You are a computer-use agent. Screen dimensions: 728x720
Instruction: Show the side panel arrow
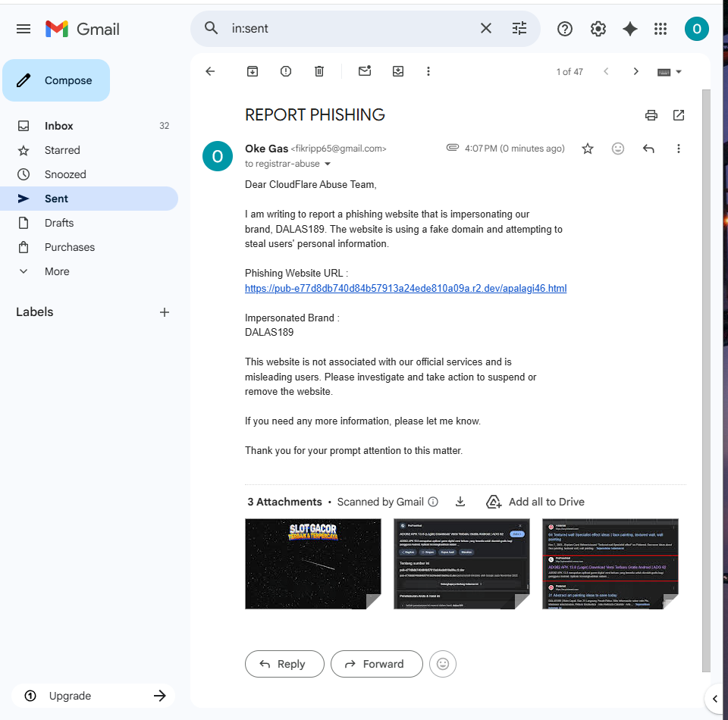[x=715, y=698]
